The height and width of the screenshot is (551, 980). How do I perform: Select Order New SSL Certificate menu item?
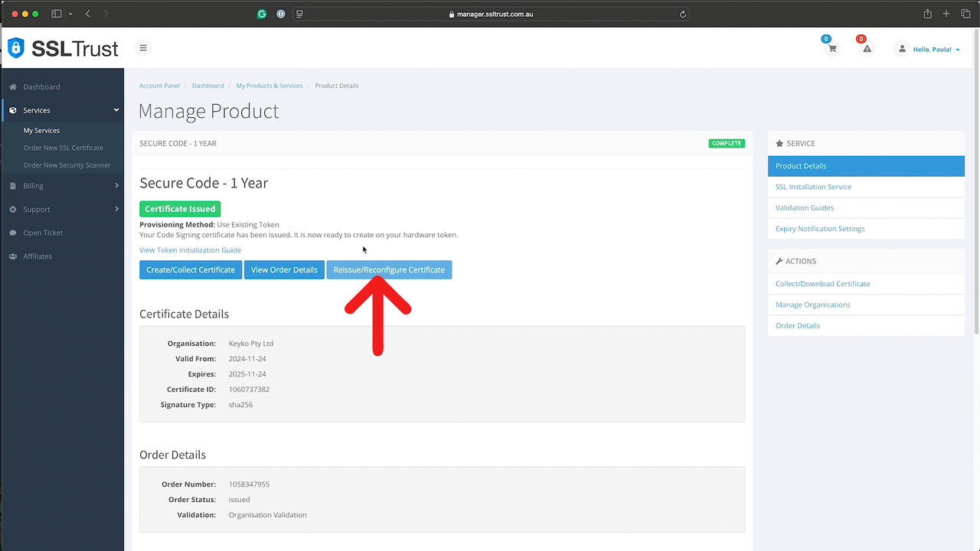pos(63,148)
